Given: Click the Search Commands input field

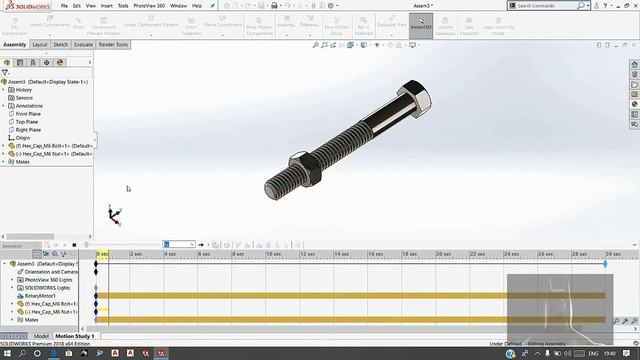Looking at the screenshot, I should (x=546, y=6).
